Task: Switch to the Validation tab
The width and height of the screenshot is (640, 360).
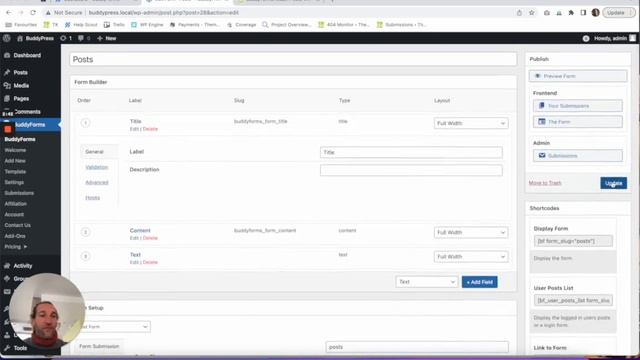Action: click(97, 167)
